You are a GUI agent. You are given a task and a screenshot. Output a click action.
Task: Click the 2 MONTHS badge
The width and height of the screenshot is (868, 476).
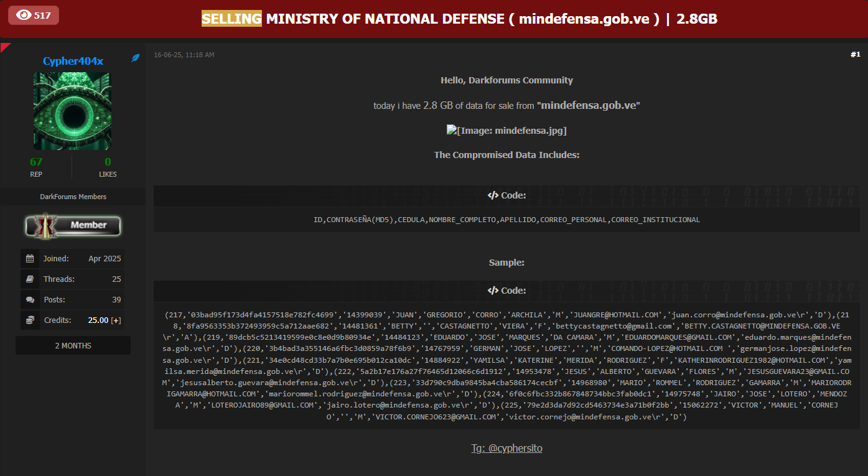coord(73,345)
